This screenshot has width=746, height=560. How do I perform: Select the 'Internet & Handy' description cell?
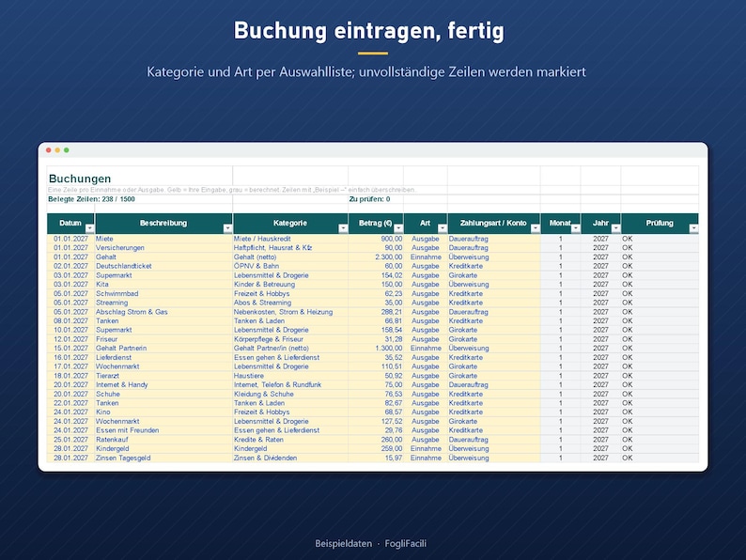pos(163,385)
